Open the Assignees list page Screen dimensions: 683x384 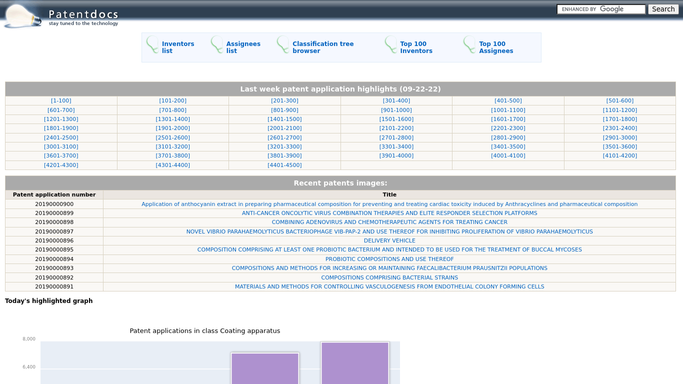[243, 47]
